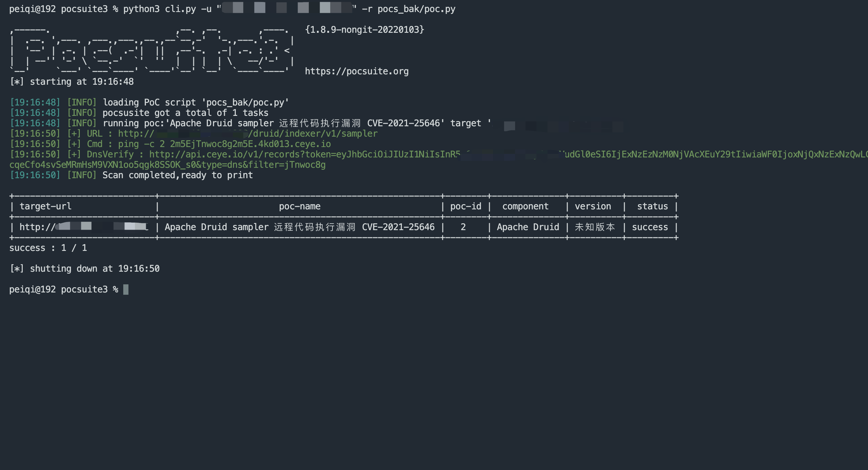Screen dimensions: 868x470
Task: Click the 'success : 1 / 1' summary
Action: (x=48, y=248)
